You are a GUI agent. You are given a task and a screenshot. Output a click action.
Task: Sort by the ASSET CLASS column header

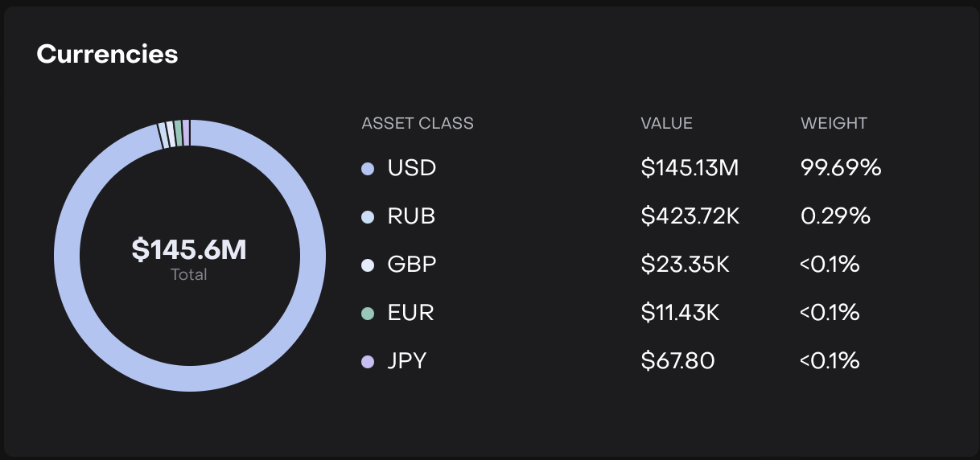[x=418, y=124]
